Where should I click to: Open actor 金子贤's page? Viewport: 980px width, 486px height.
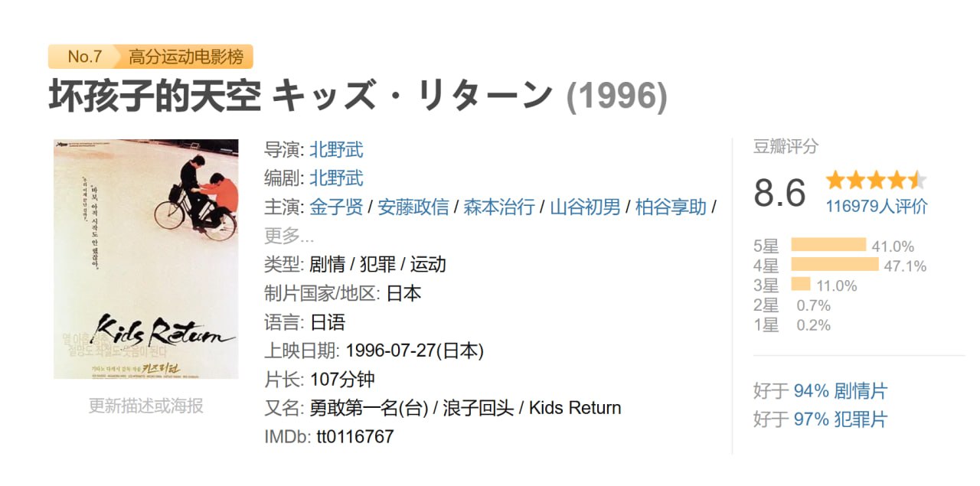click(337, 207)
